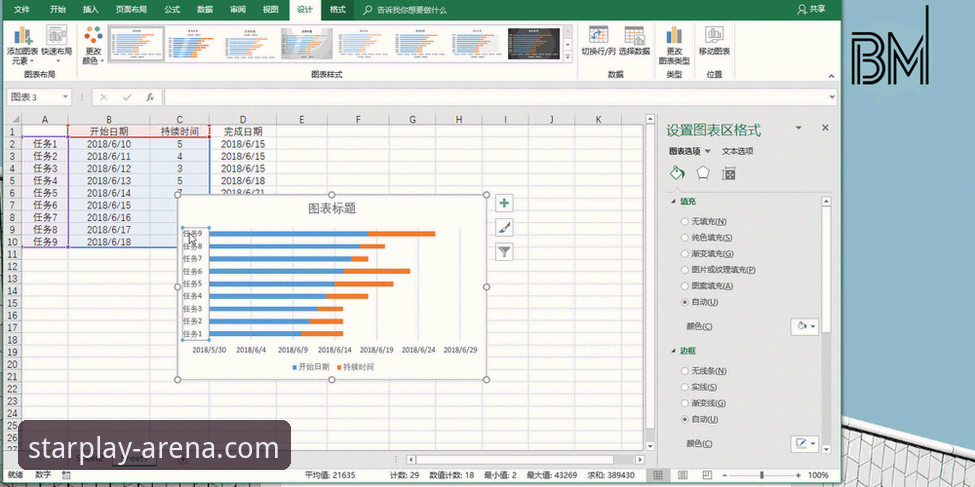Screen dimensions: 975x487
Task: Click inside the formula bar field
Action: point(496,98)
